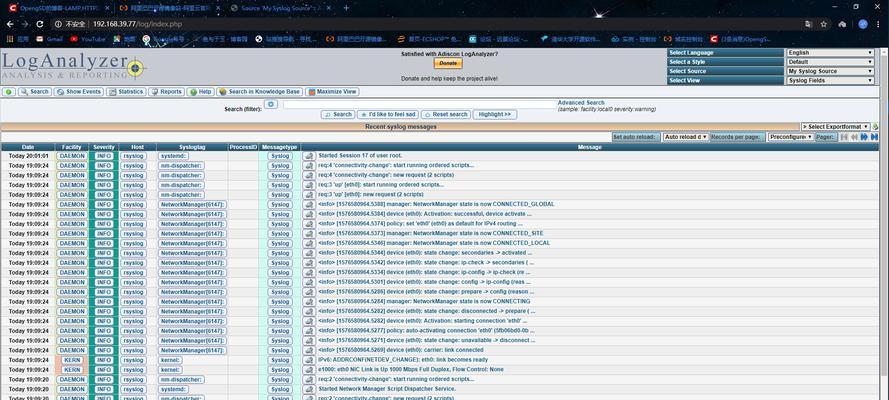This screenshot has width=889, height=400.
Task: Open details icon for 'carrier: link connected' row
Action: [x=308, y=350]
